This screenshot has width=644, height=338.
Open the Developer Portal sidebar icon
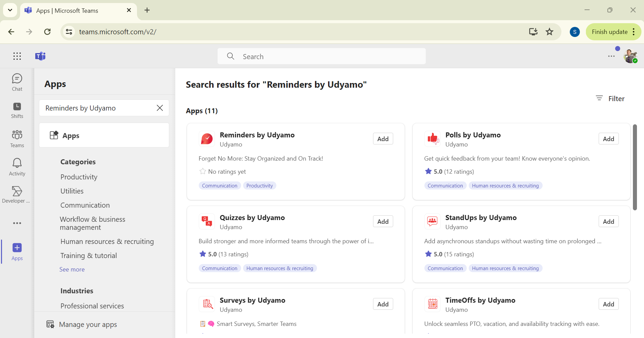(16, 195)
